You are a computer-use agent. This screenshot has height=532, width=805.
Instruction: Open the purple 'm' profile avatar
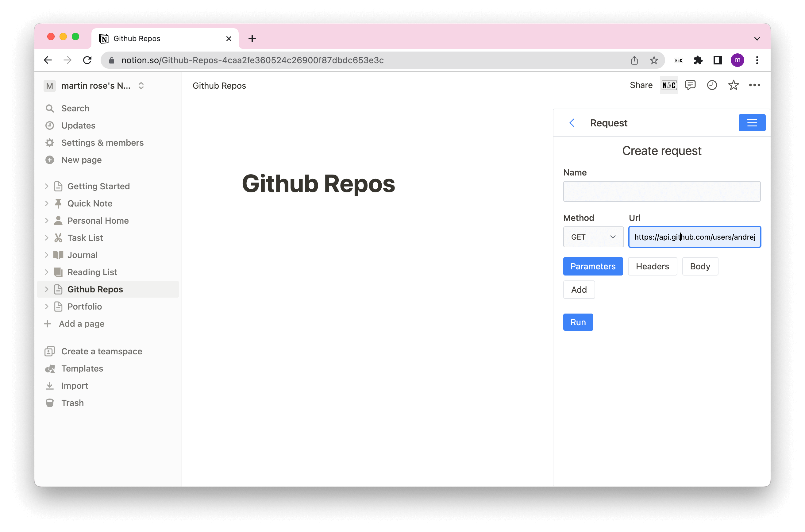click(x=737, y=60)
